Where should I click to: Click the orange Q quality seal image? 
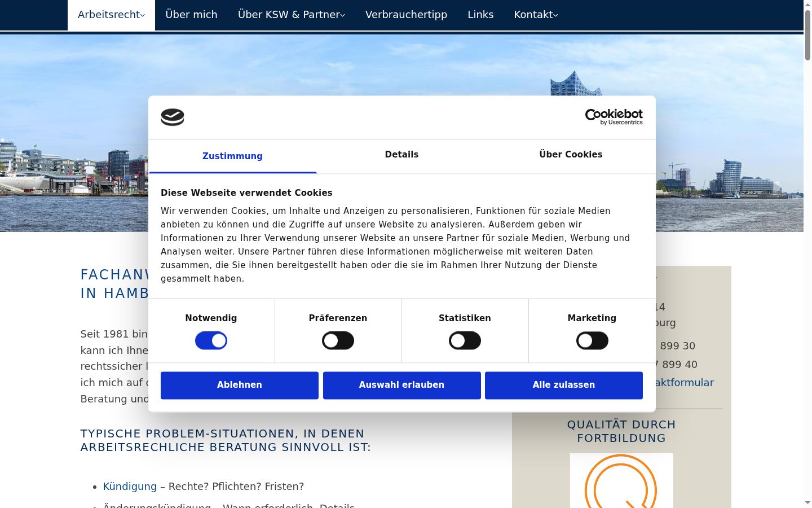click(x=621, y=480)
